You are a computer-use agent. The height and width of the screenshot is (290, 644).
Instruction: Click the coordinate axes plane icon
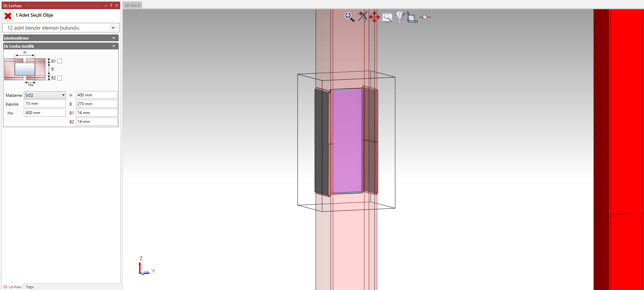coord(412,17)
